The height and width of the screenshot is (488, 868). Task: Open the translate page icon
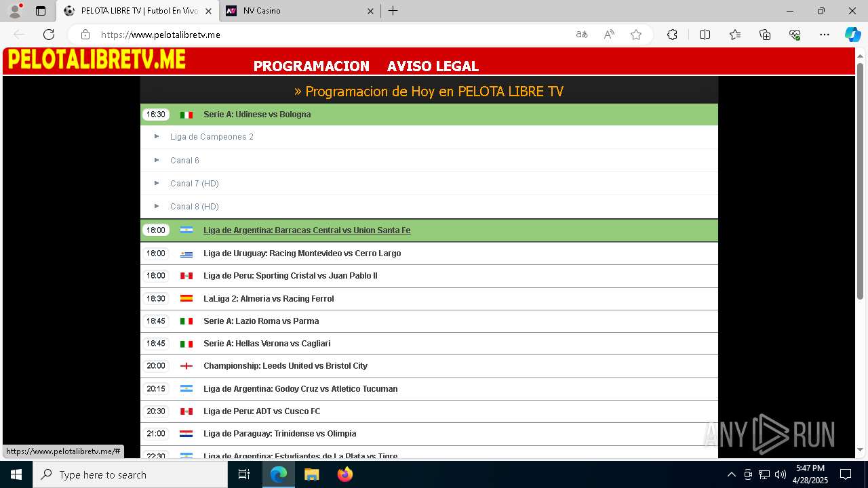582,35
